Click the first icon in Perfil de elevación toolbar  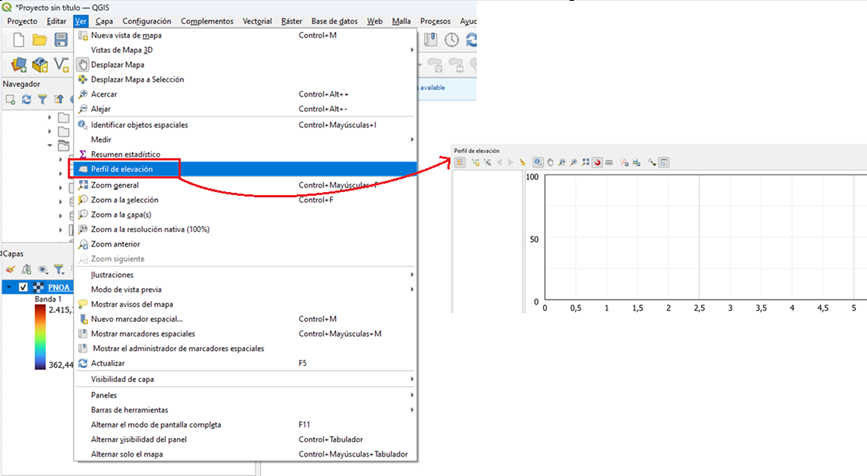[460, 162]
